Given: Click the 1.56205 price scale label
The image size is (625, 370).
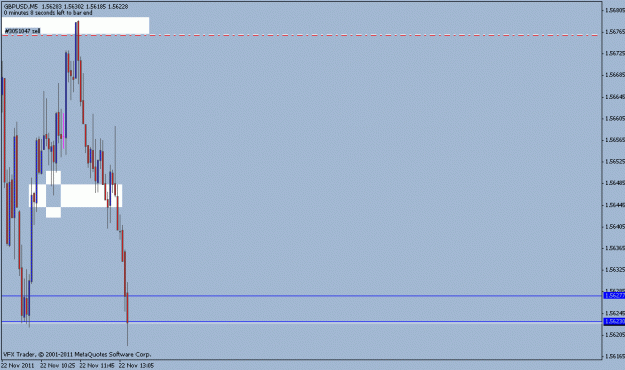Looking at the screenshot, I should [x=615, y=335].
